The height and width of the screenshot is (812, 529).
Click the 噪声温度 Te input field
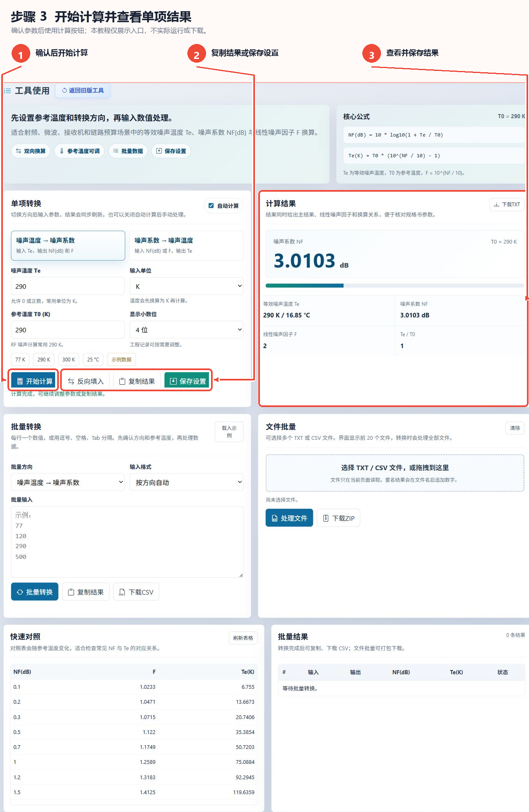[68, 286]
